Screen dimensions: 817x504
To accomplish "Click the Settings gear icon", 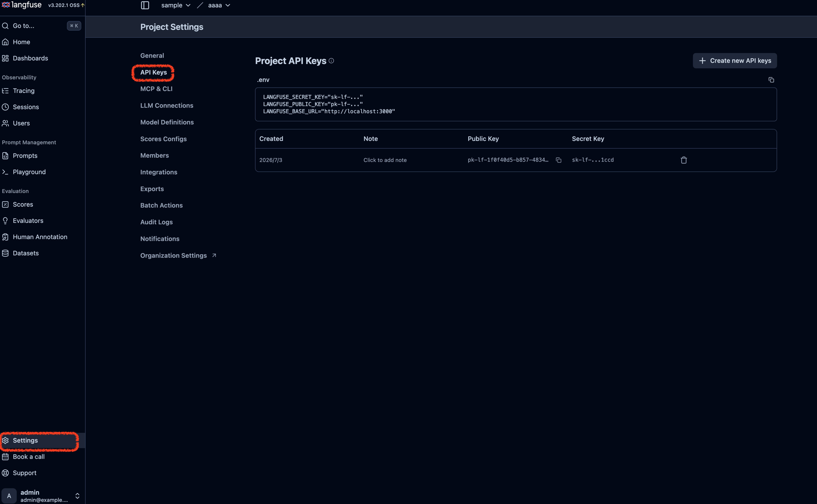I will 5,441.
